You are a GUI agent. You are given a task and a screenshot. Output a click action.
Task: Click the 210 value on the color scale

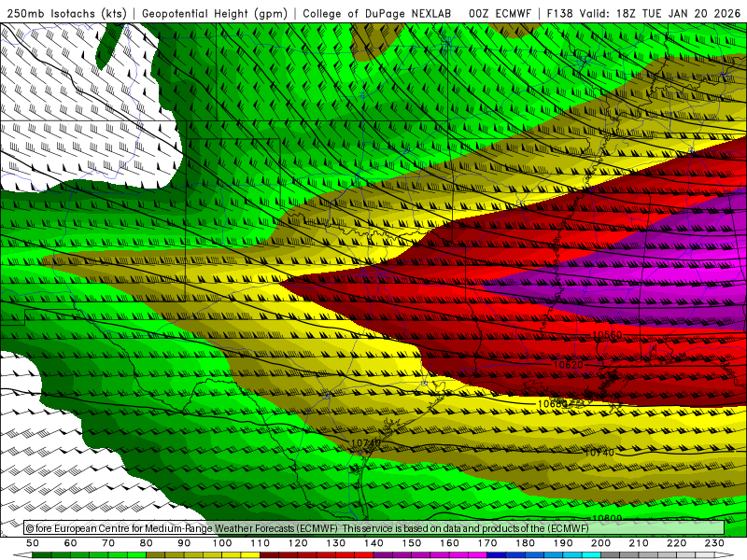tap(640, 543)
